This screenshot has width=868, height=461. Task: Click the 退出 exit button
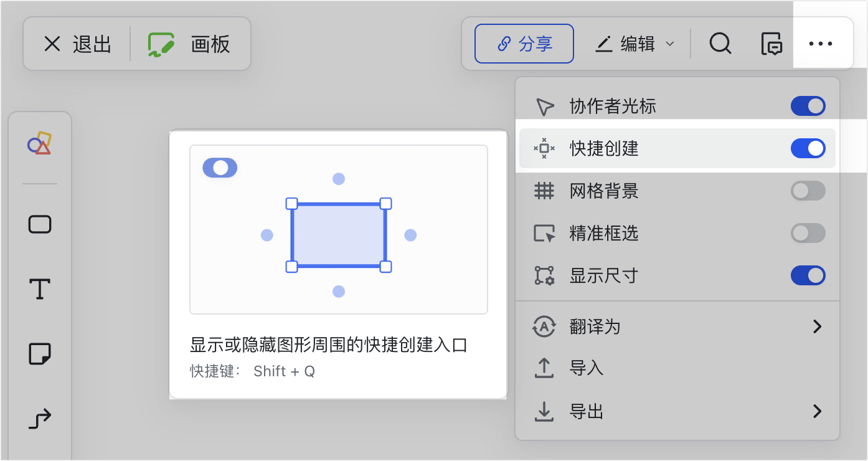77,44
